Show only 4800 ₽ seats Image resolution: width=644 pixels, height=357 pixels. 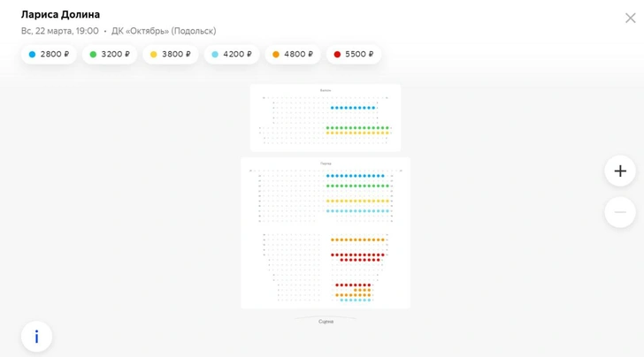pyautogui.click(x=292, y=54)
